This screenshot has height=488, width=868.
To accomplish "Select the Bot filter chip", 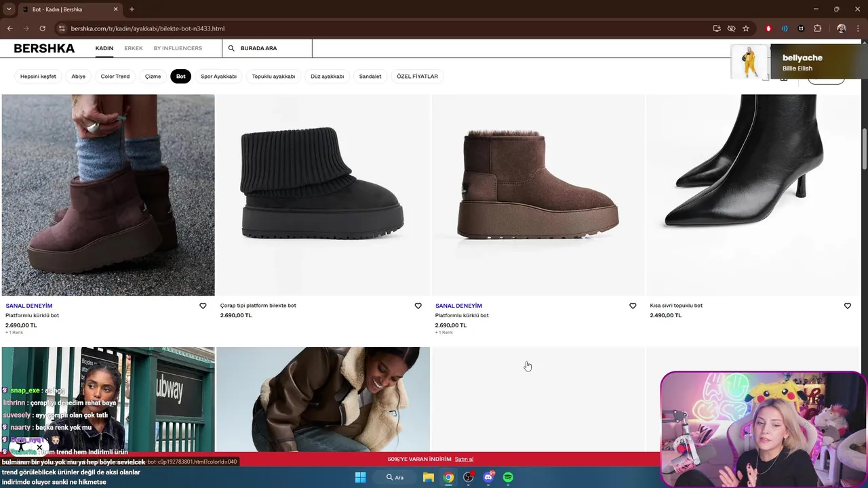I will pyautogui.click(x=181, y=77).
